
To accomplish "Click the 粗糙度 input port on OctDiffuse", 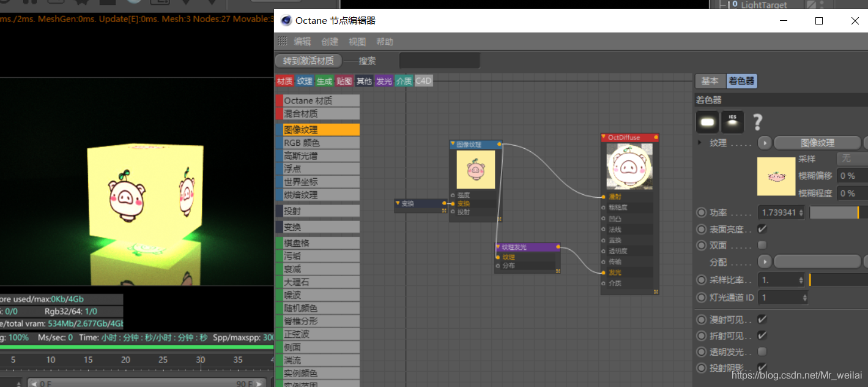I will point(604,208).
